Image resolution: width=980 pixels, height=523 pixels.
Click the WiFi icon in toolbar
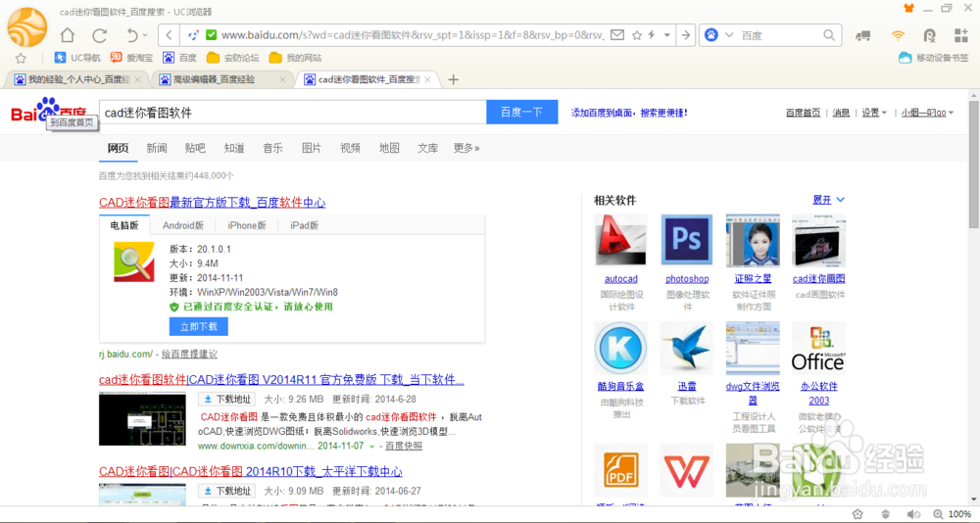pyautogui.click(x=898, y=35)
